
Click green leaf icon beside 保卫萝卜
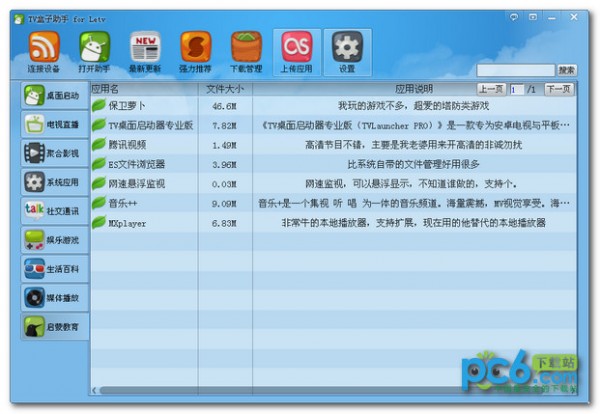pos(99,105)
